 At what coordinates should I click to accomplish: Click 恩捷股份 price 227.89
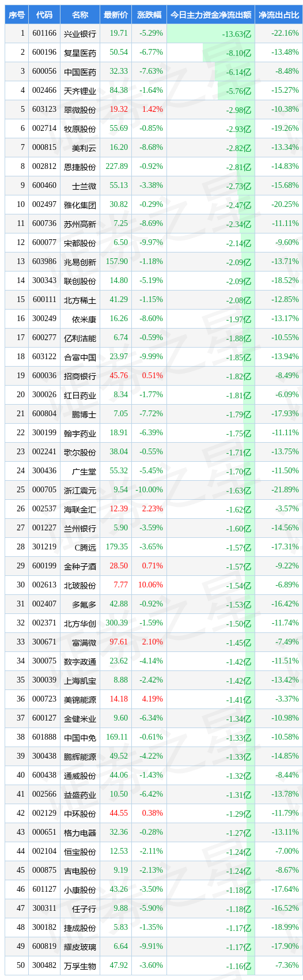pyautogui.click(x=117, y=167)
